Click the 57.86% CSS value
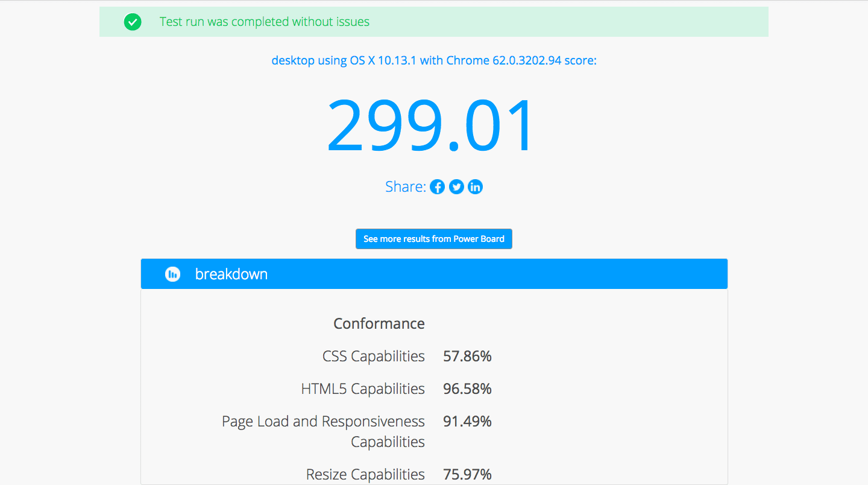 (467, 357)
